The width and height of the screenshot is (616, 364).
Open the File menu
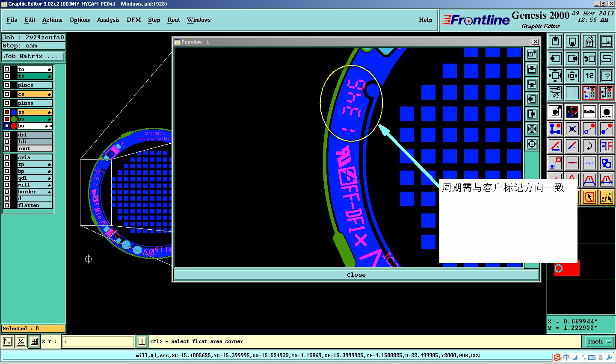click(x=12, y=20)
